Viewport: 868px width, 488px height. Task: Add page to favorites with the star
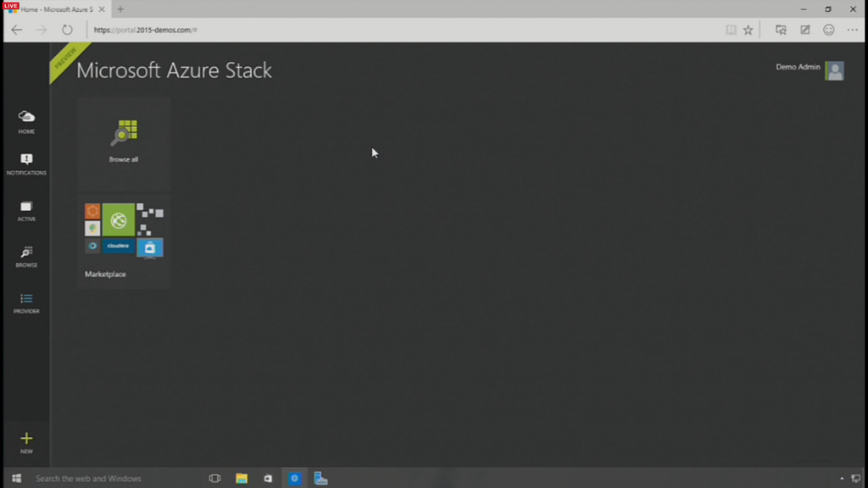(748, 30)
